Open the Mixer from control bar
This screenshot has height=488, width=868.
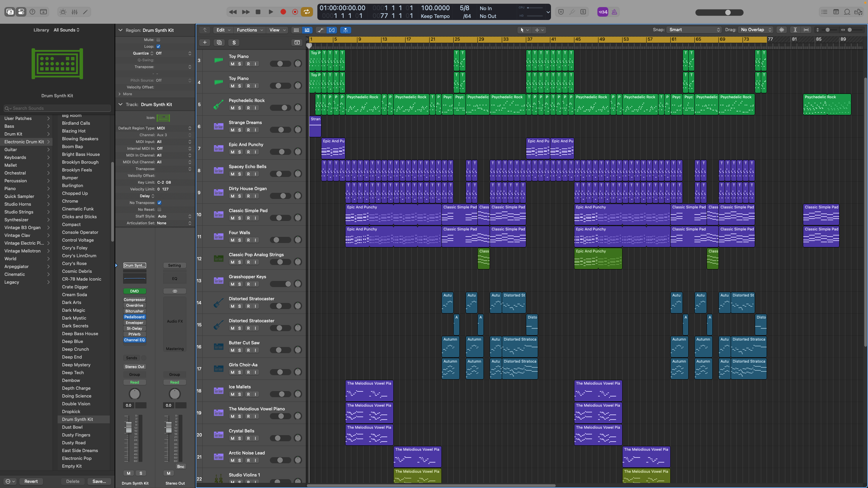click(x=75, y=12)
